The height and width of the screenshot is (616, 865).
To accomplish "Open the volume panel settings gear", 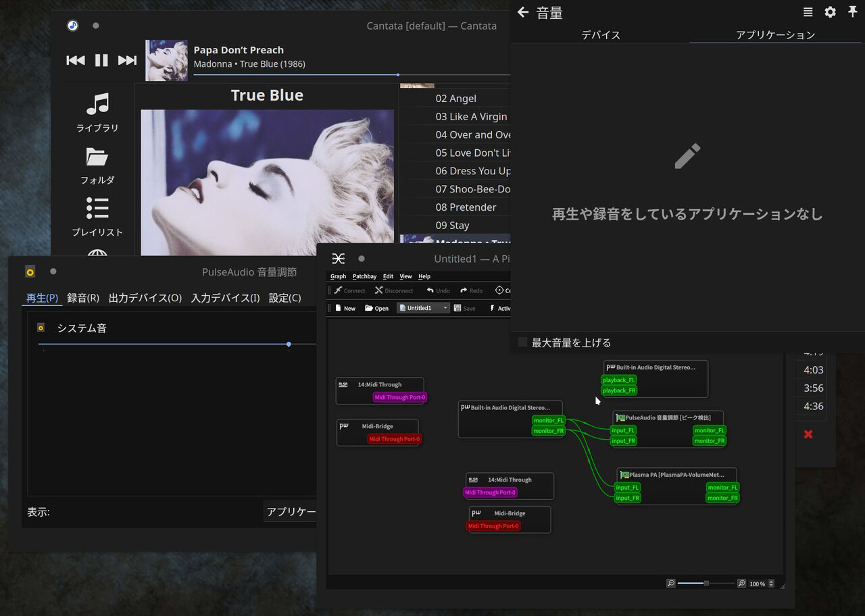I will 830,11.
